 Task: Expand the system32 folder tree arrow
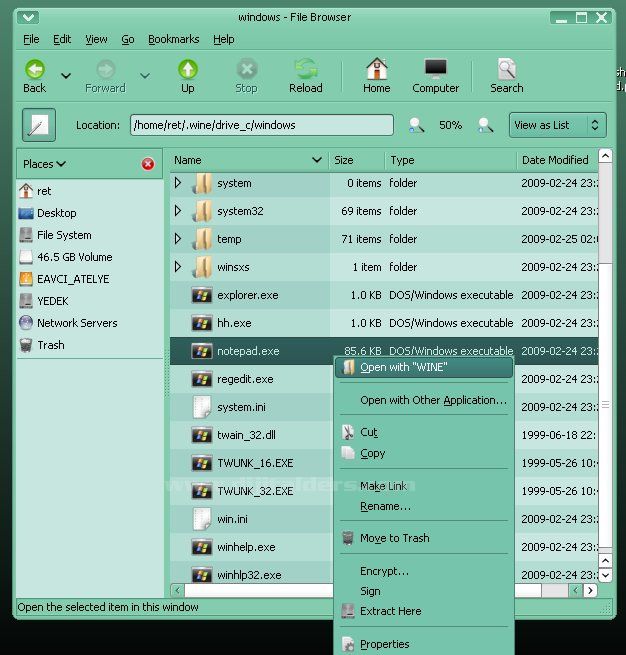point(178,211)
